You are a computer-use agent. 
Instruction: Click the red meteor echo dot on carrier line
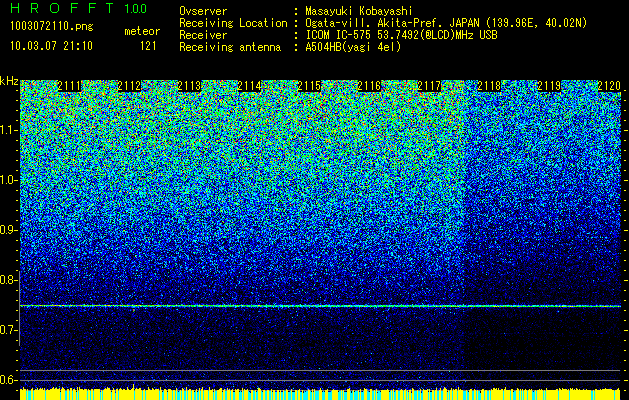(x=134, y=309)
